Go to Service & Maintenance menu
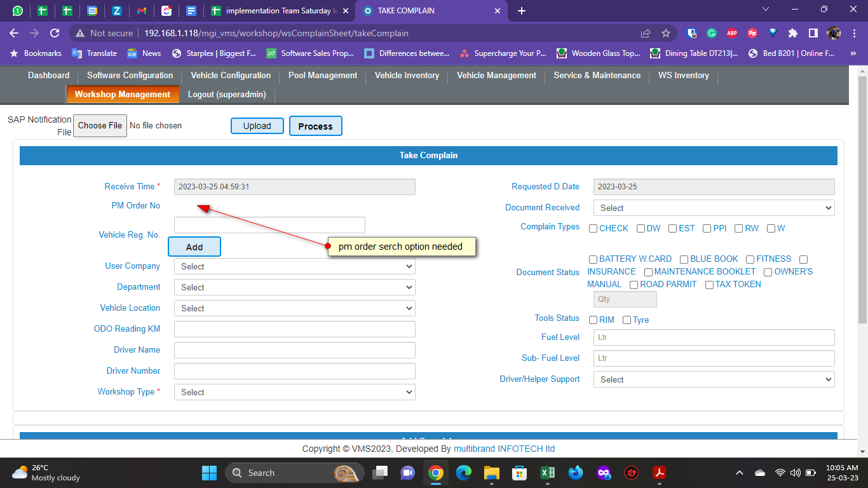Image resolution: width=868 pixels, height=488 pixels. [x=597, y=75]
